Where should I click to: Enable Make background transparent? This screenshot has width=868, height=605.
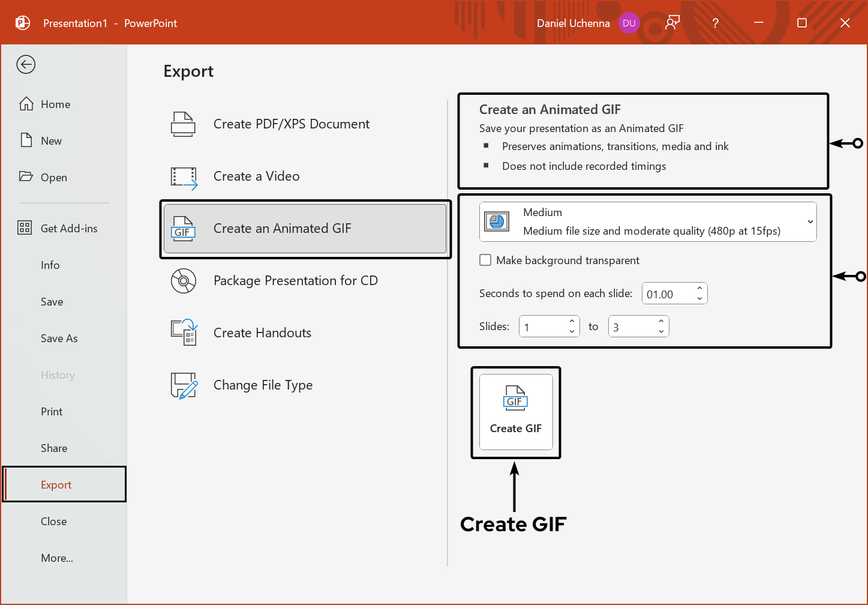(x=485, y=260)
